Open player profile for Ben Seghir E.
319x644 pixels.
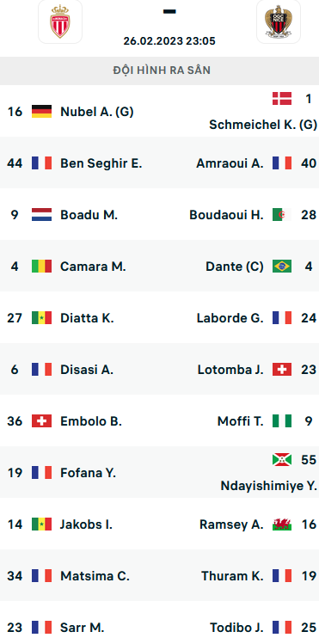pos(101,163)
